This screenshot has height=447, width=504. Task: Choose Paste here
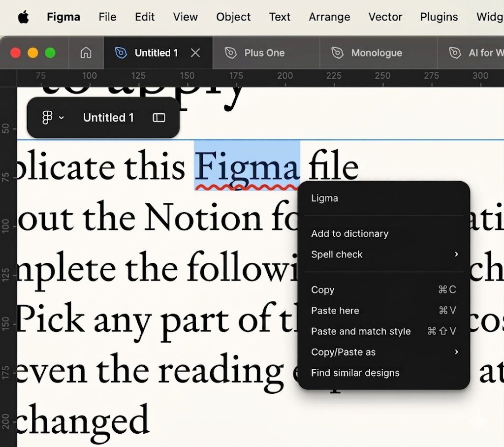pos(383,311)
